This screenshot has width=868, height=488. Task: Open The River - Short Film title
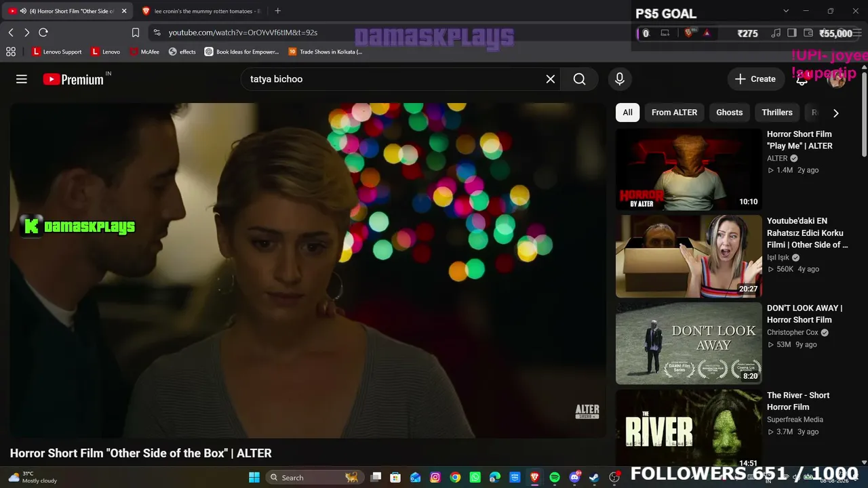click(798, 401)
